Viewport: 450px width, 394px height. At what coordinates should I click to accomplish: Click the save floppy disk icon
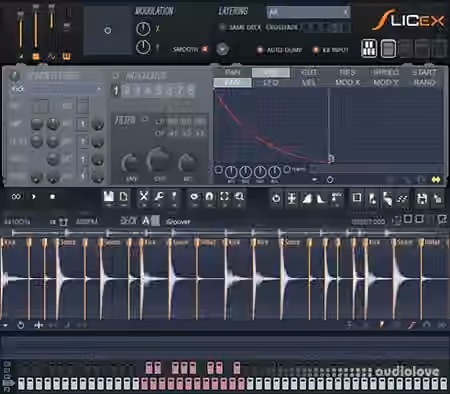[x=422, y=199]
